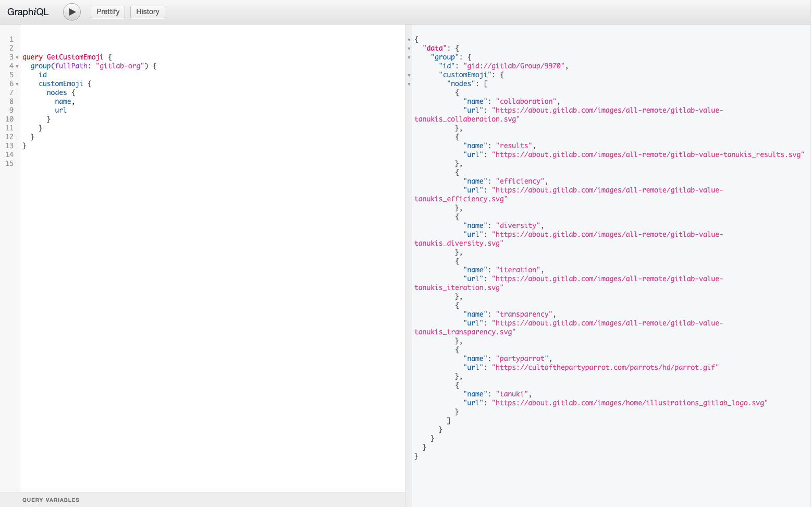Collapse the customEmoji block fold arrow on line 6
The image size is (812, 507).
[x=18, y=84]
